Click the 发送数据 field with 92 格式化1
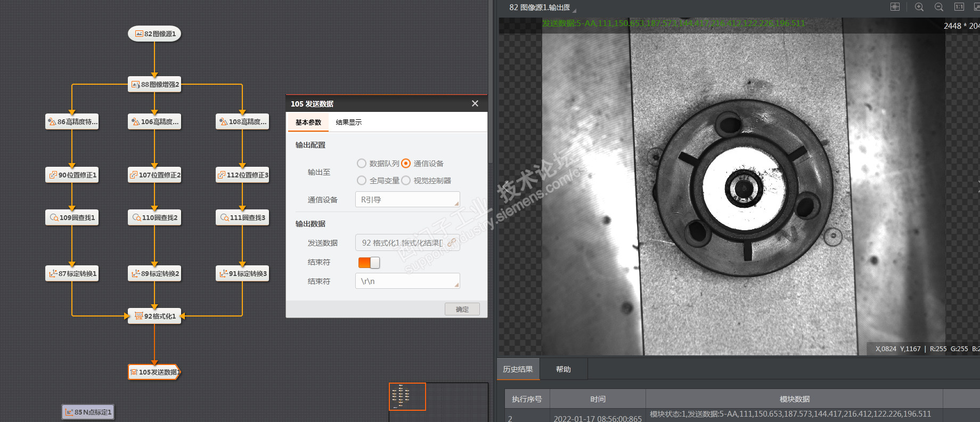Image resolution: width=980 pixels, height=422 pixels. [407, 242]
